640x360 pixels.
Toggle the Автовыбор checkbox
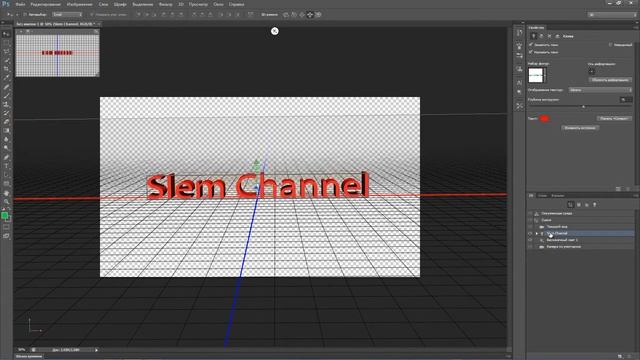[x=25, y=15]
